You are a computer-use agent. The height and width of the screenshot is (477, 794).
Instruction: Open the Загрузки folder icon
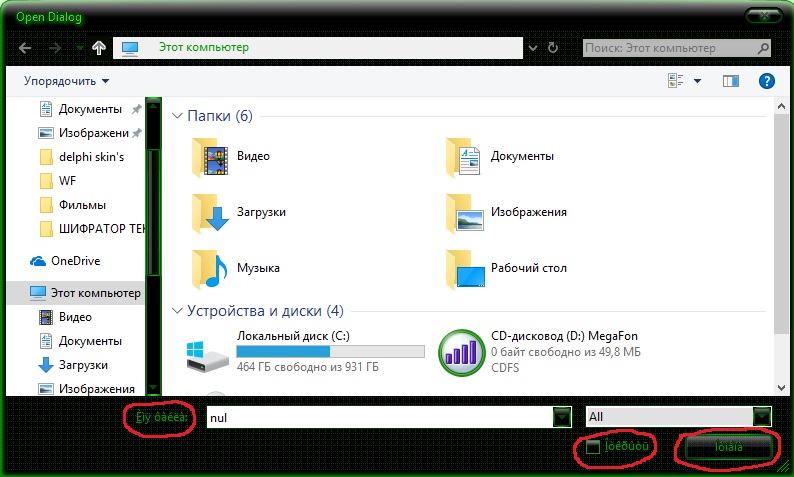click(210, 212)
